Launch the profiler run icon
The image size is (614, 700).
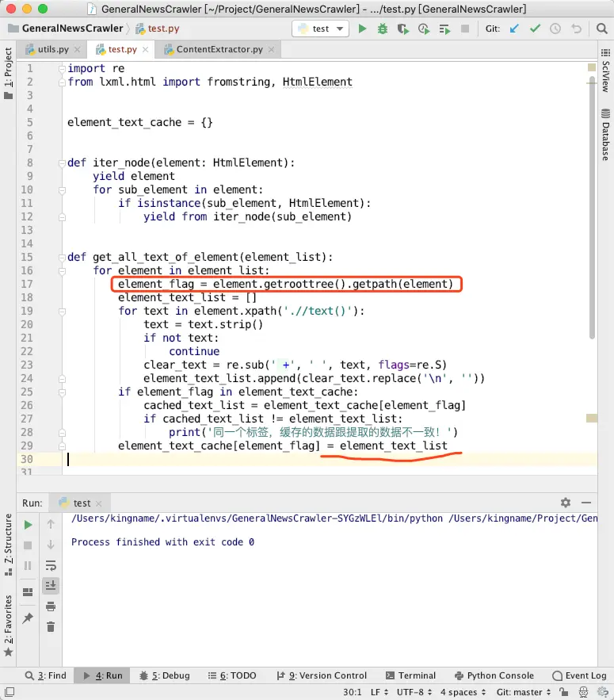click(x=424, y=29)
